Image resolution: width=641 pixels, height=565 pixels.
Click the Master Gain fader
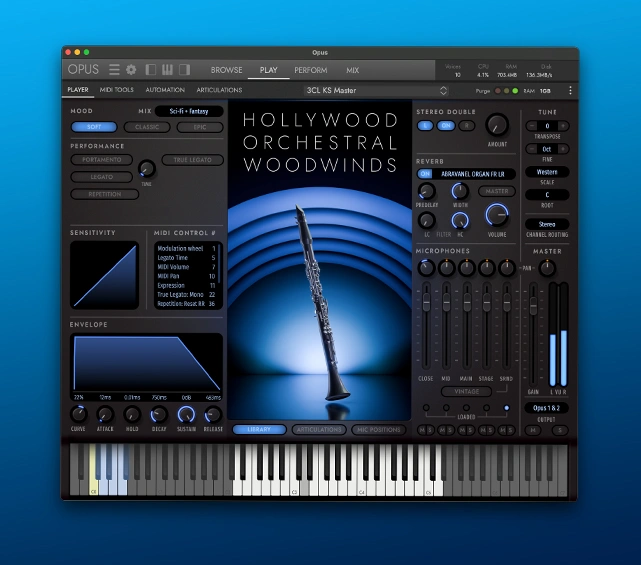pyautogui.click(x=533, y=306)
